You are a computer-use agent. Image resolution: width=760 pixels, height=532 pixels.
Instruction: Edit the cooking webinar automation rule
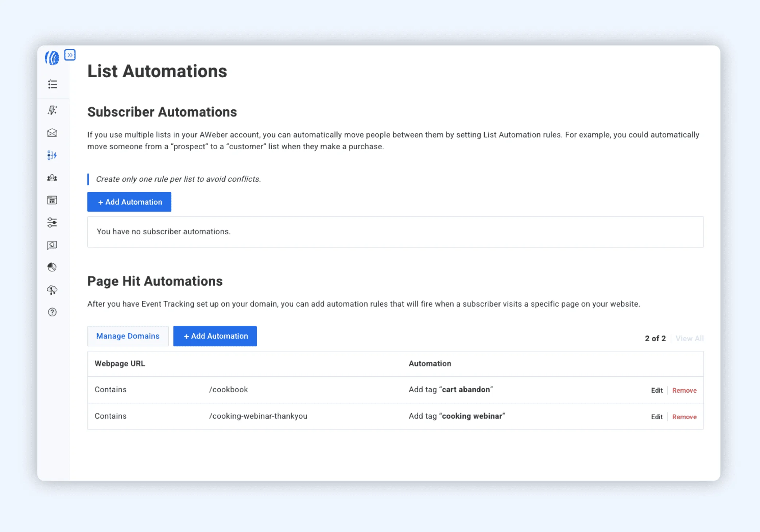pyautogui.click(x=657, y=417)
